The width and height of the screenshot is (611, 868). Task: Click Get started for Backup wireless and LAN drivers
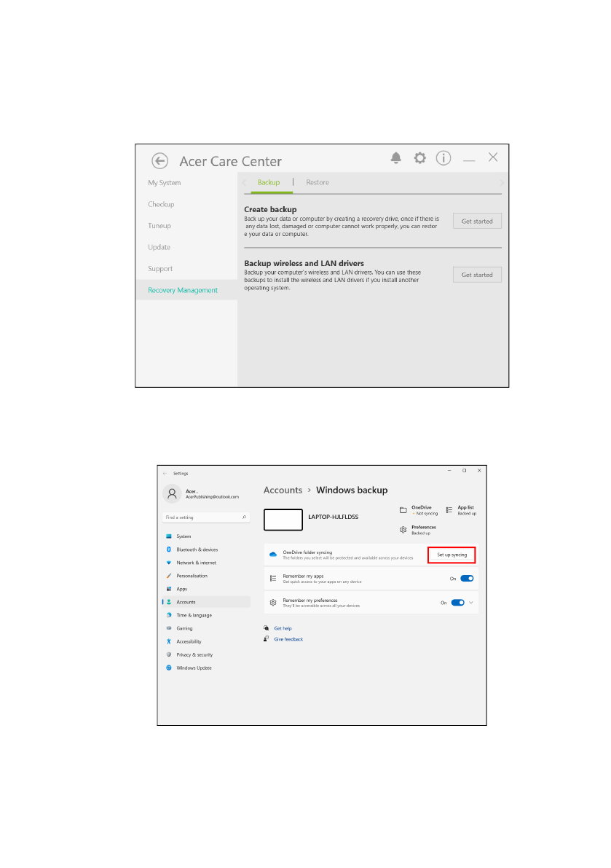point(477,275)
